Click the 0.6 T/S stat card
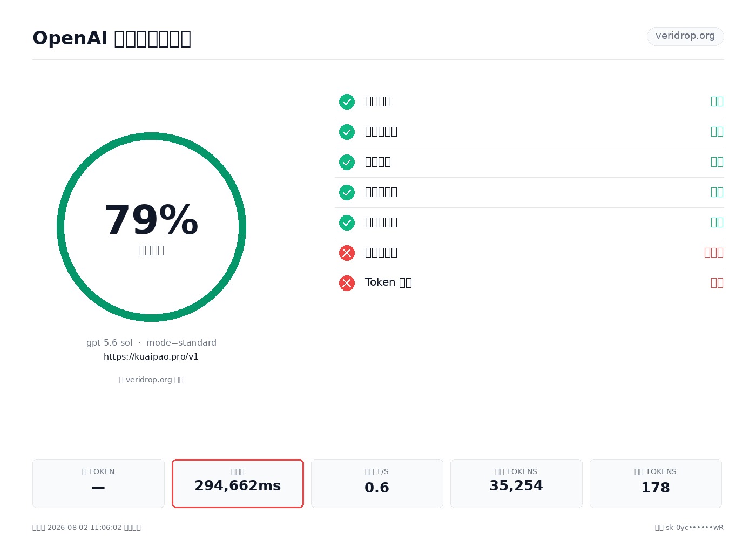The height and width of the screenshot is (540, 756). click(377, 483)
